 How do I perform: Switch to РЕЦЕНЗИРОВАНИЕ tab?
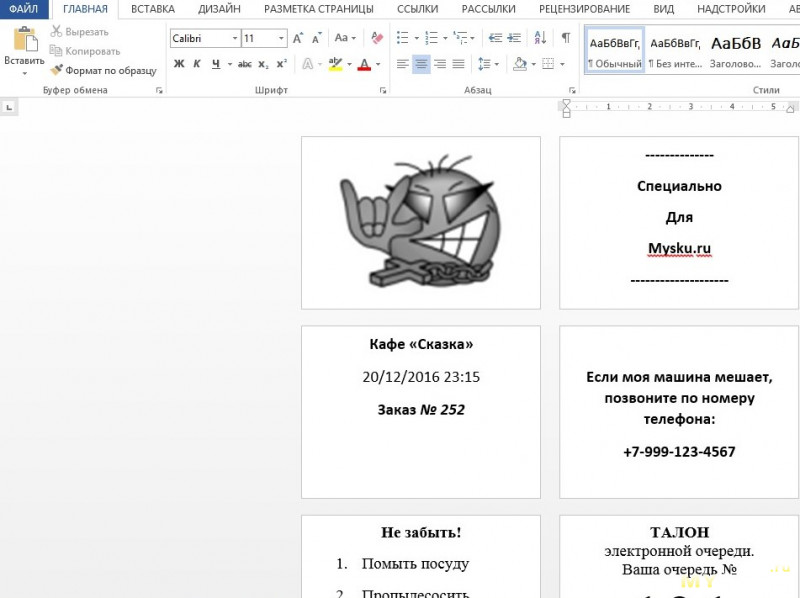click(584, 9)
